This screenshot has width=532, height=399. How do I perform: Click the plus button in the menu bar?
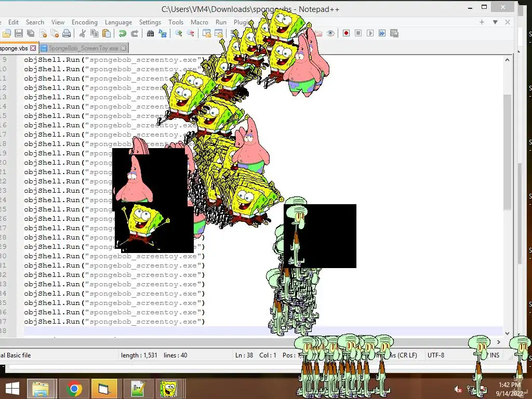[482, 22]
